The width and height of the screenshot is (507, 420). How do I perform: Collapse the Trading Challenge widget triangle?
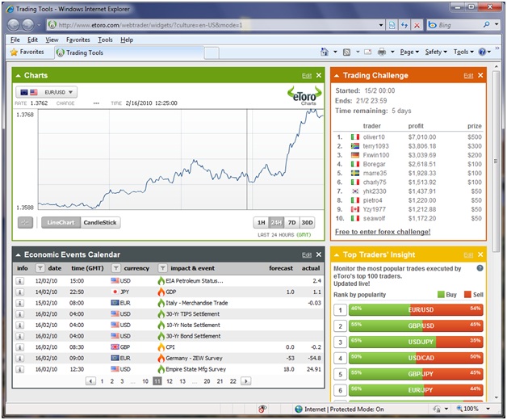[337, 76]
